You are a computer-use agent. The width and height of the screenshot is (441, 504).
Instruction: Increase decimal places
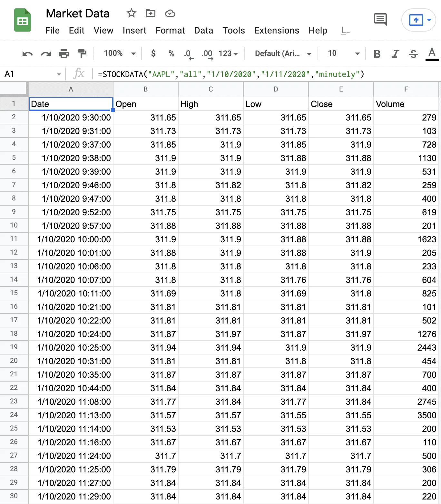[x=207, y=54]
